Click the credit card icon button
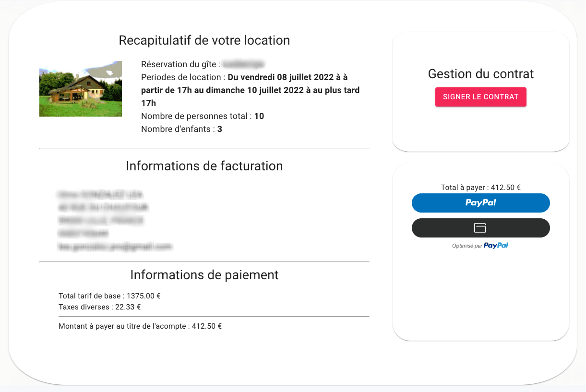Screen dimensions: 586x392 click(x=480, y=228)
